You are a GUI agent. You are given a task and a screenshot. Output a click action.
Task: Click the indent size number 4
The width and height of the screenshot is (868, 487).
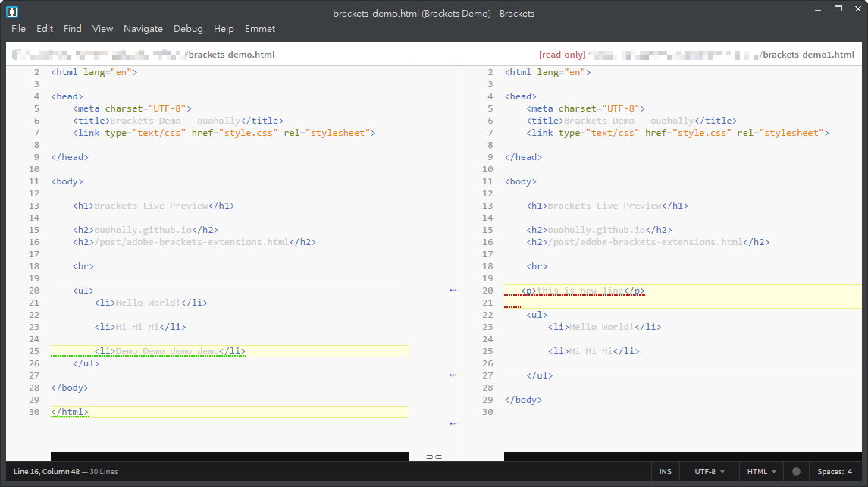[850, 472]
